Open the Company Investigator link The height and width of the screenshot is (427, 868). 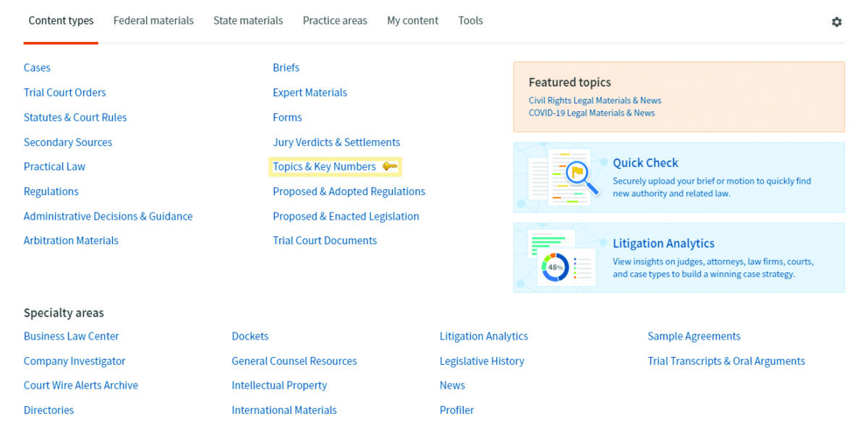click(x=75, y=361)
